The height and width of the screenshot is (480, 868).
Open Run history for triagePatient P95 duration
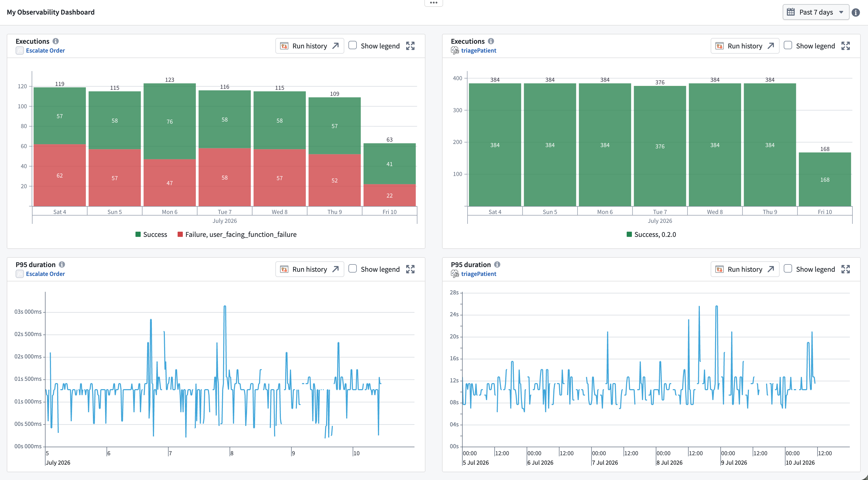coord(745,269)
